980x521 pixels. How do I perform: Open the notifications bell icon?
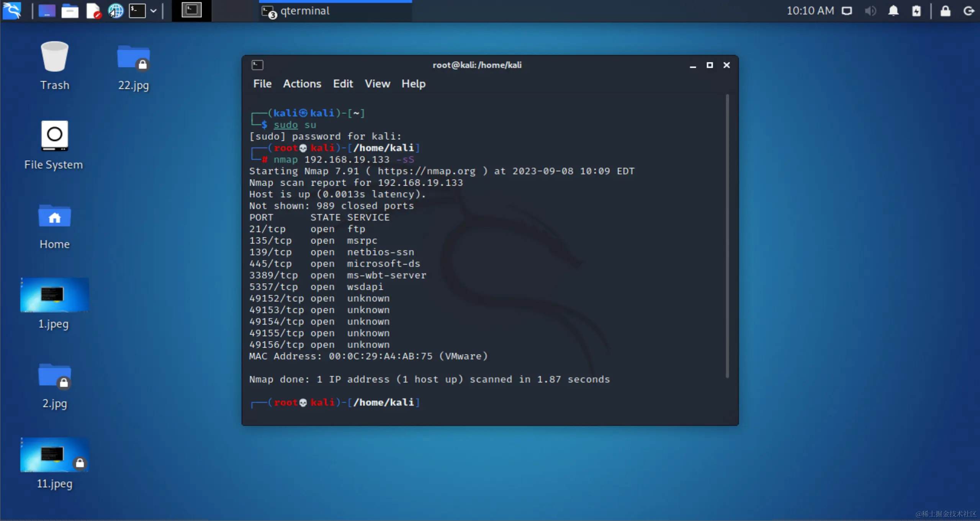coord(893,11)
